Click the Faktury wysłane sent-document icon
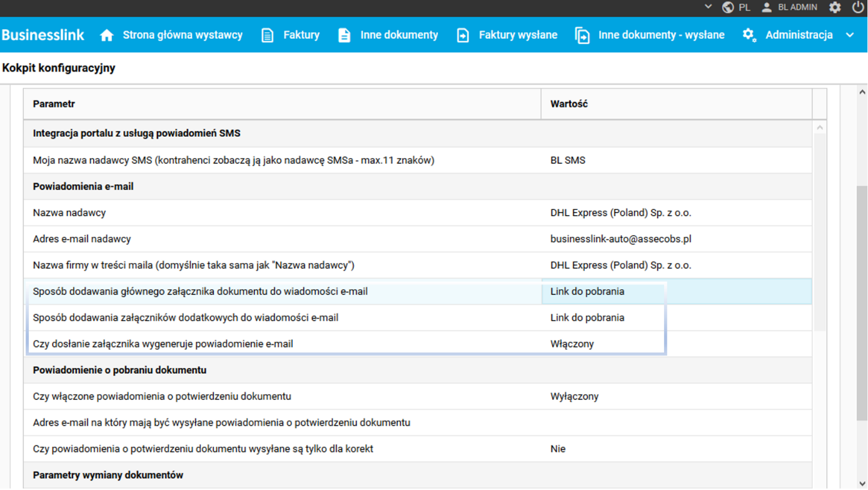The height and width of the screenshot is (490, 868). coord(463,36)
